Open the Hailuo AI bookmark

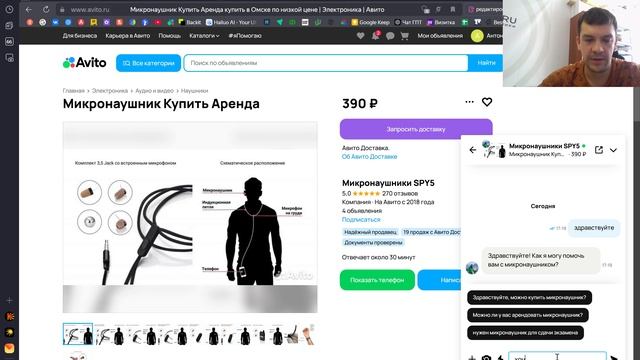[x=231, y=22]
